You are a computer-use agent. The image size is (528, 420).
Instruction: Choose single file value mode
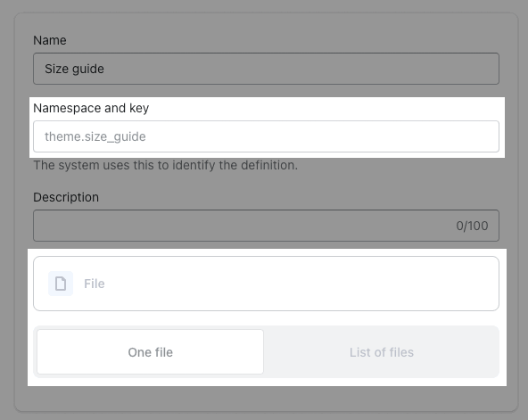[x=150, y=351]
